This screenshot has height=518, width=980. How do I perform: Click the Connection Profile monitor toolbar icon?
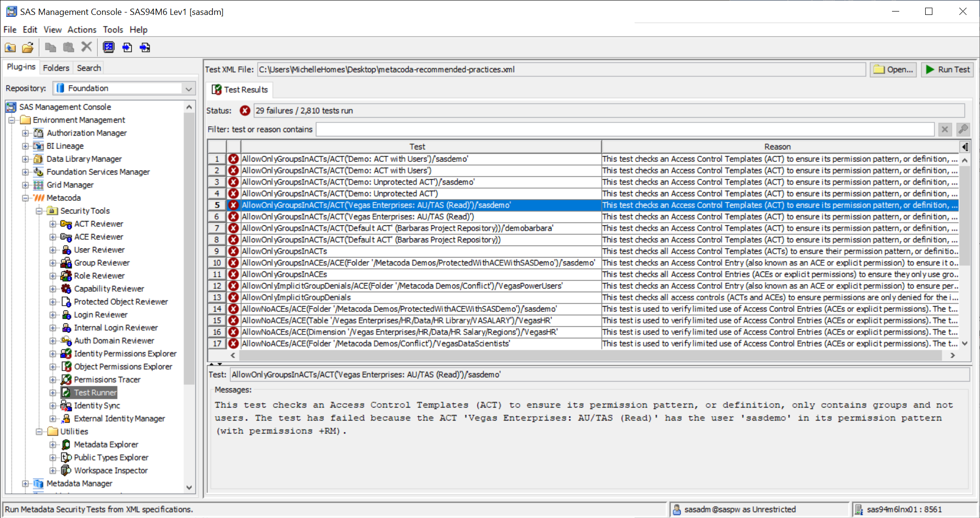[109, 47]
